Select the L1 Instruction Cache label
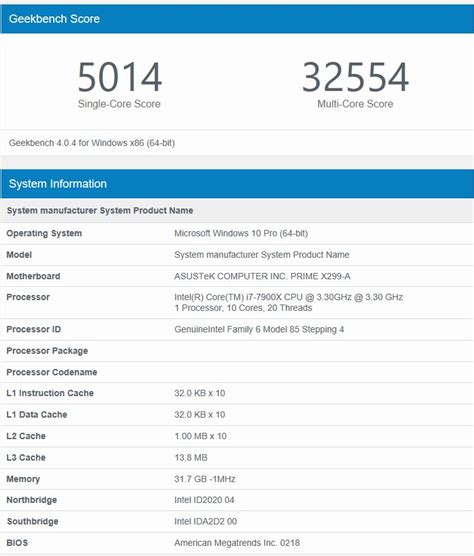 tap(50, 393)
